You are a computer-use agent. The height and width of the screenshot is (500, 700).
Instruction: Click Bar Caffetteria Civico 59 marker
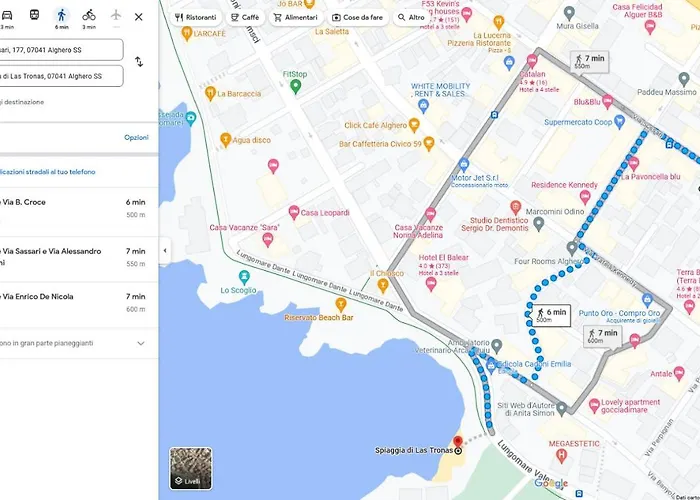click(x=429, y=144)
